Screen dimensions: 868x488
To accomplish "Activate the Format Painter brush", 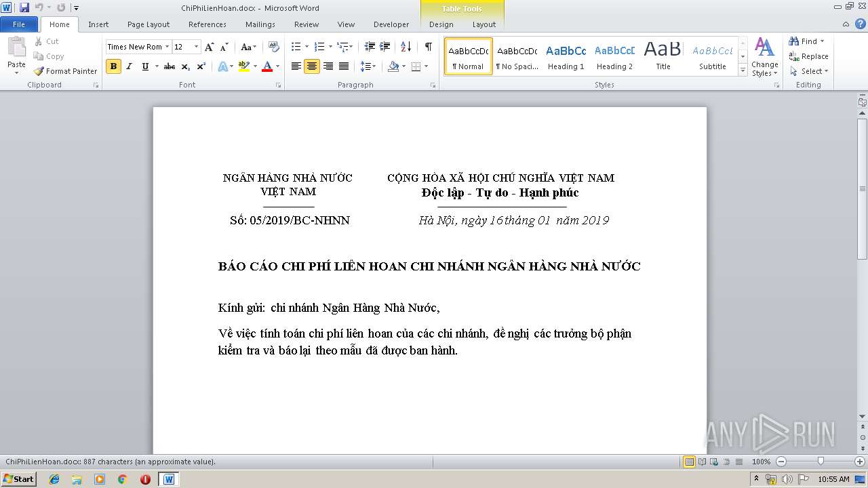I will pos(39,71).
